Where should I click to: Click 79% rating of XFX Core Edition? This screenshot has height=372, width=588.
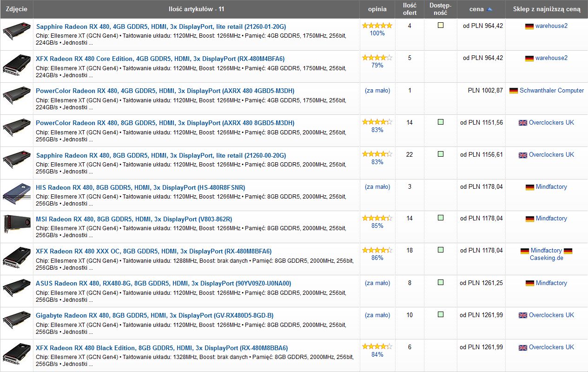tap(377, 66)
